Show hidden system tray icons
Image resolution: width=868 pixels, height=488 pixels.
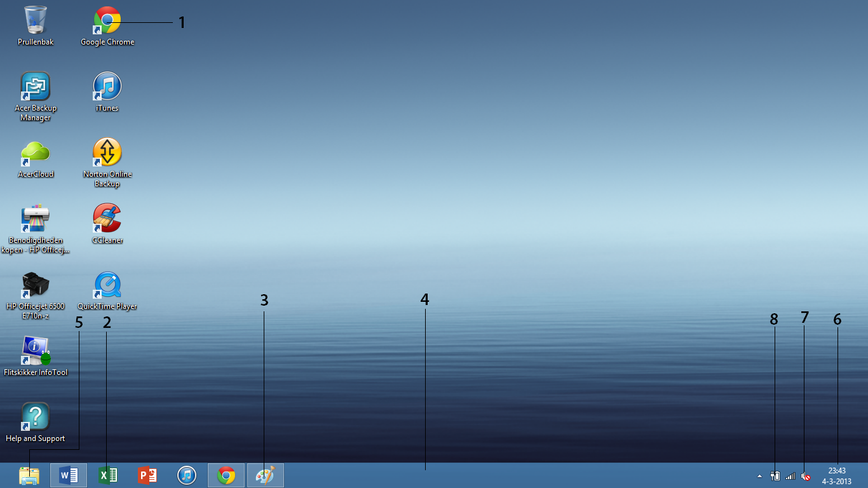coord(759,476)
